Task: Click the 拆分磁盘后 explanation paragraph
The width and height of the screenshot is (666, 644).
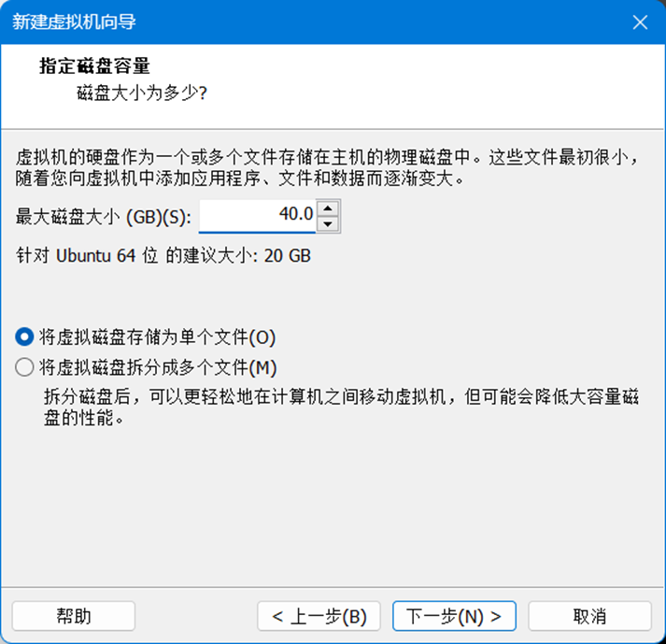Action: tap(341, 408)
